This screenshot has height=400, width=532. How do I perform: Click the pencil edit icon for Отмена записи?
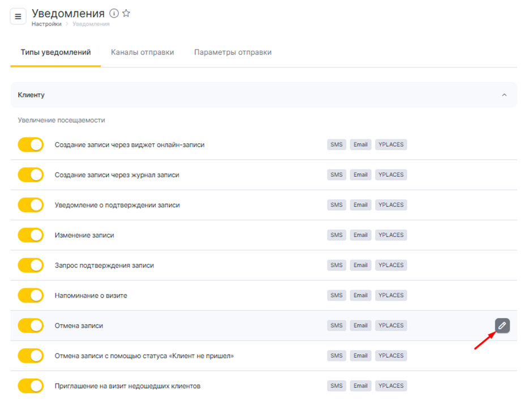502,326
